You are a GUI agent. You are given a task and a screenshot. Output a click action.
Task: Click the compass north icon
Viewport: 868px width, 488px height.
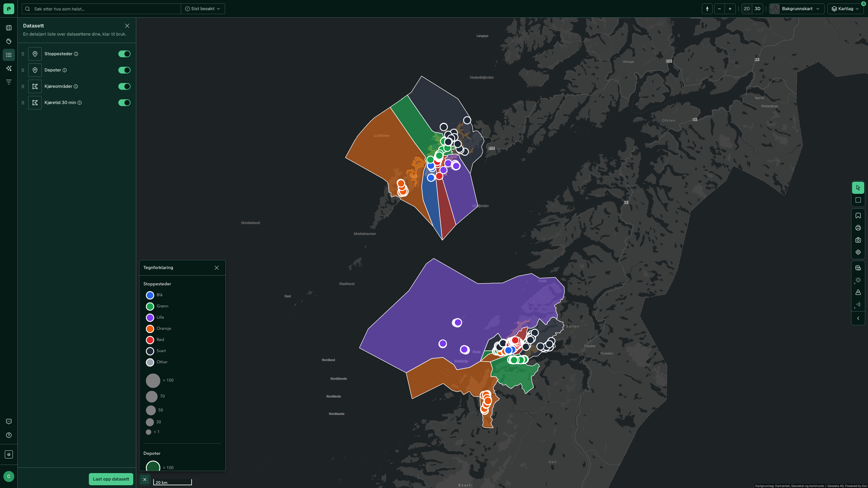[707, 9]
